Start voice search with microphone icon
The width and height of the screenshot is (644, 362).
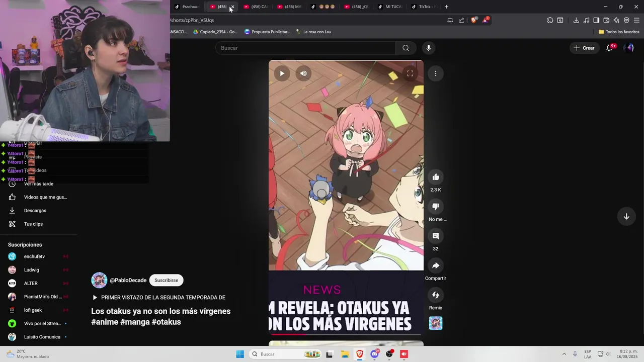pos(429,48)
